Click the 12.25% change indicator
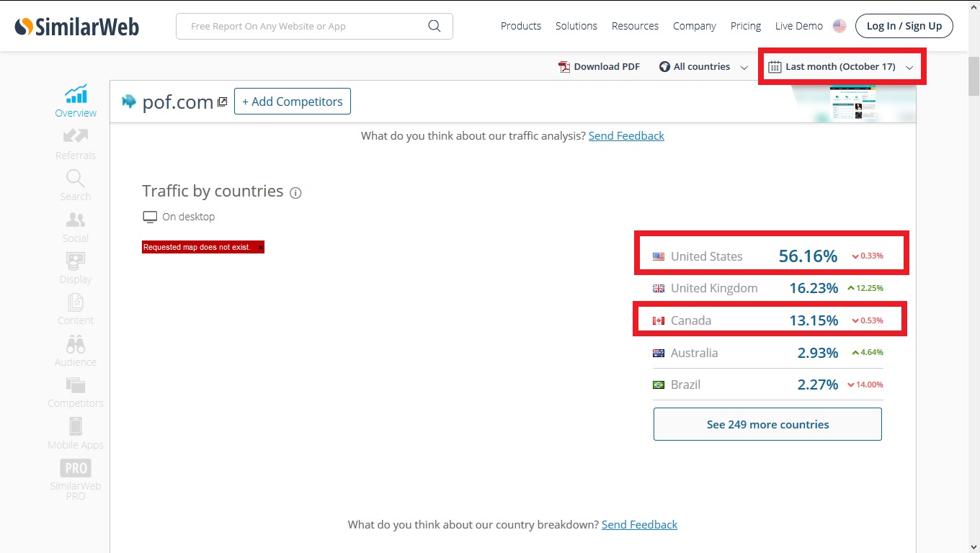This screenshot has width=980, height=553. pyautogui.click(x=865, y=288)
